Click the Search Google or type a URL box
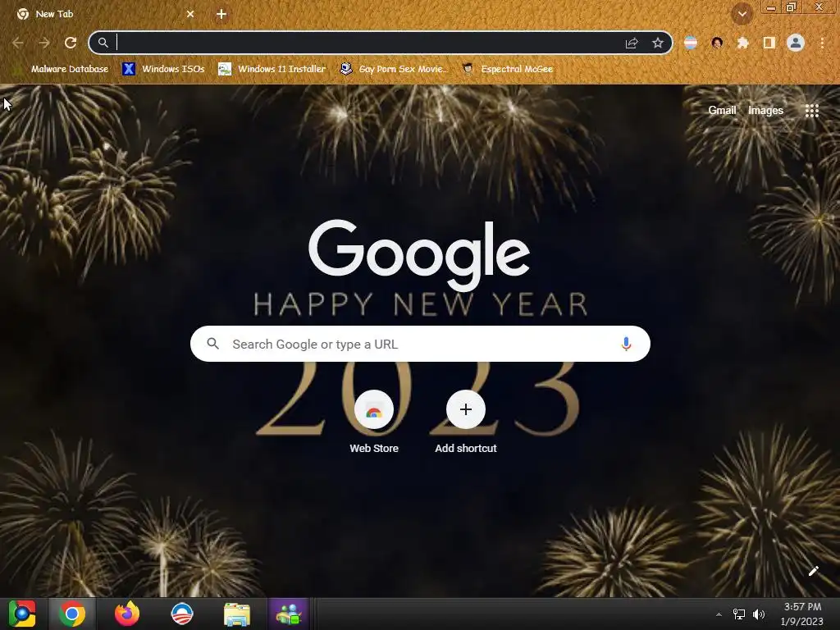 pos(420,344)
